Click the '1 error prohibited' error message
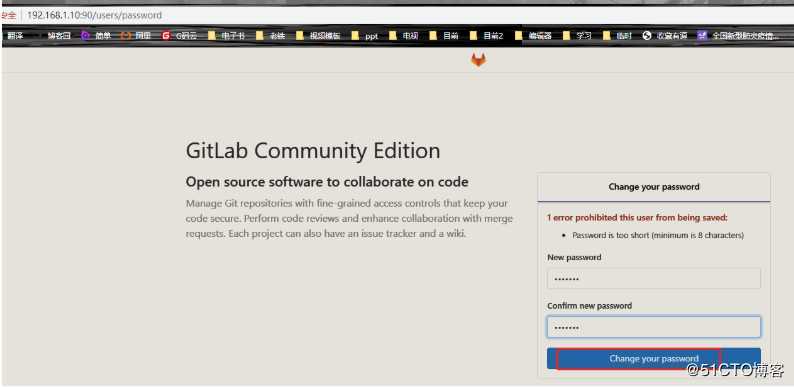 pyautogui.click(x=637, y=218)
